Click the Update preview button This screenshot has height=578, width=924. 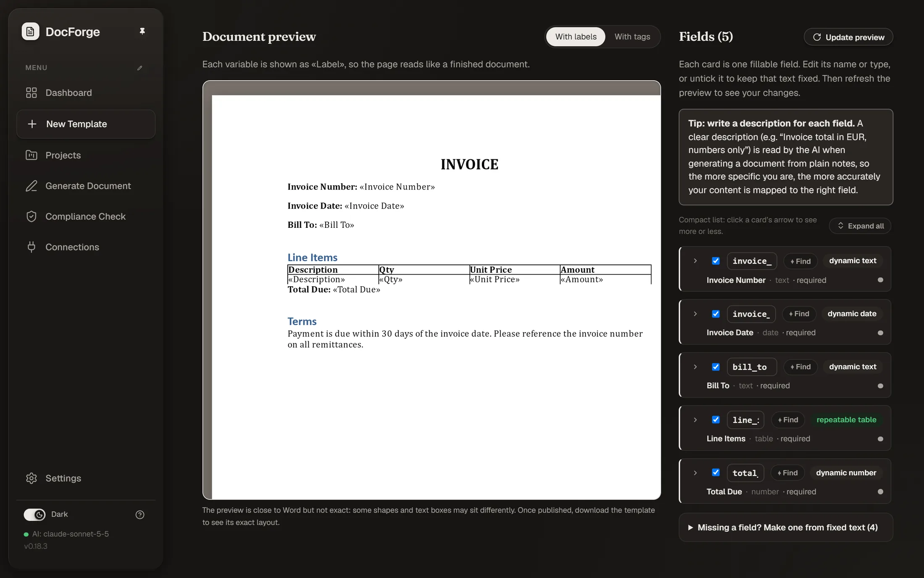(x=848, y=37)
